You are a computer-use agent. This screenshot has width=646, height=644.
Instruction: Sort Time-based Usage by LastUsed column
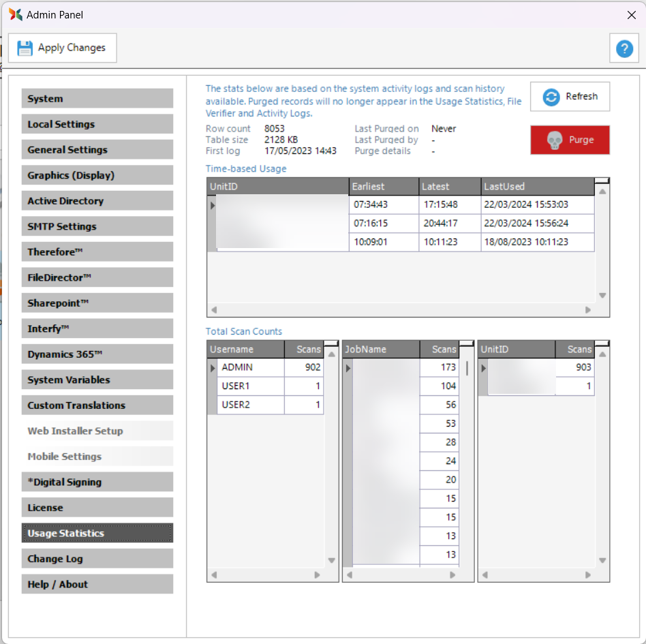point(537,186)
